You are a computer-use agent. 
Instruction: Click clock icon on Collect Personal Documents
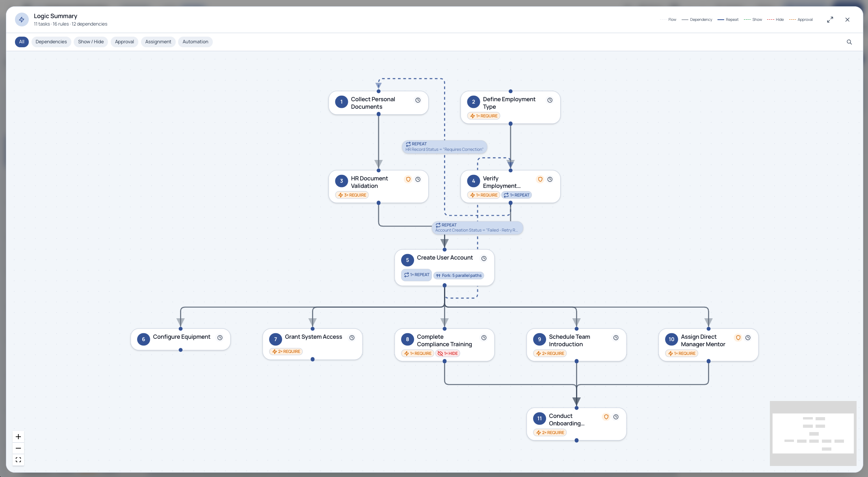tap(418, 100)
